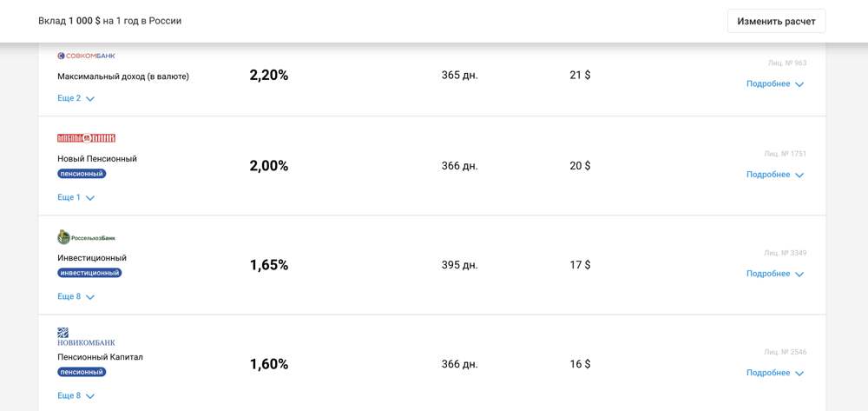Open Подробнее for the 1,65% deposit

(x=774, y=274)
